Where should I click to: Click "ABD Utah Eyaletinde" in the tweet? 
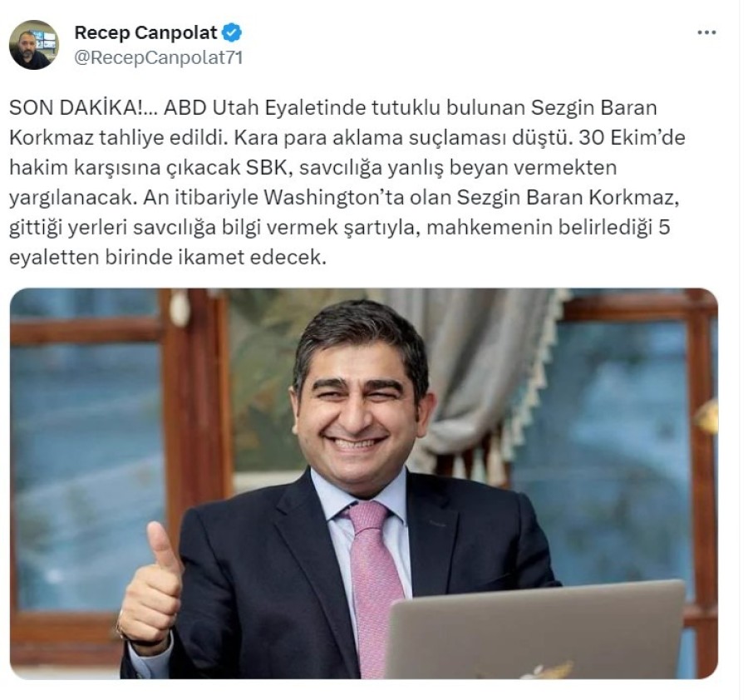(265, 108)
